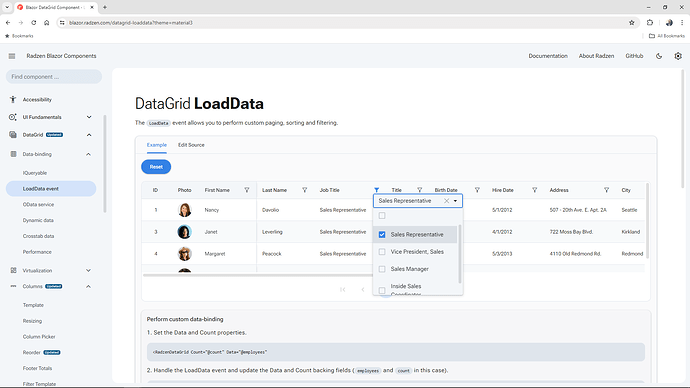Screen dimensions: 690x388
Task: Click the browser address bar URL
Action: pos(131,22)
